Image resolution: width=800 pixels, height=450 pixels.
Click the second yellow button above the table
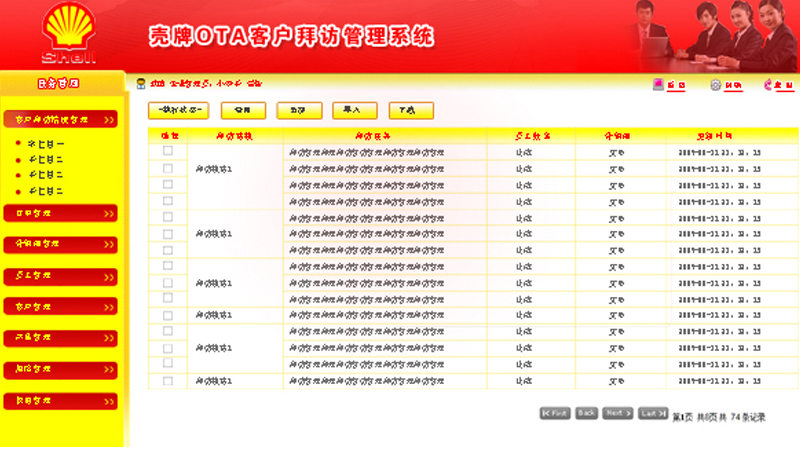point(243,110)
